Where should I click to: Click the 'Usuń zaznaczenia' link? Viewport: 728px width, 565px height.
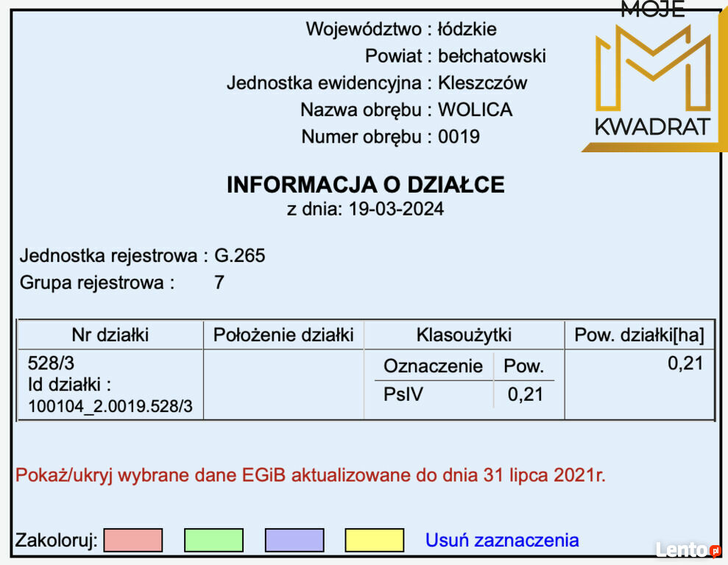(x=502, y=541)
